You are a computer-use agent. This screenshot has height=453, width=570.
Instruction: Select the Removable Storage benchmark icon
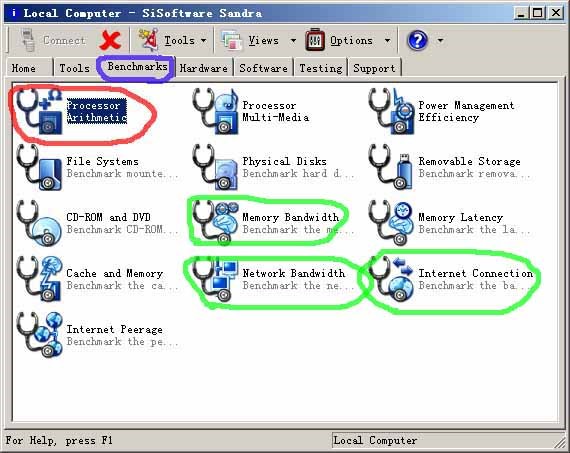click(x=392, y=167)
